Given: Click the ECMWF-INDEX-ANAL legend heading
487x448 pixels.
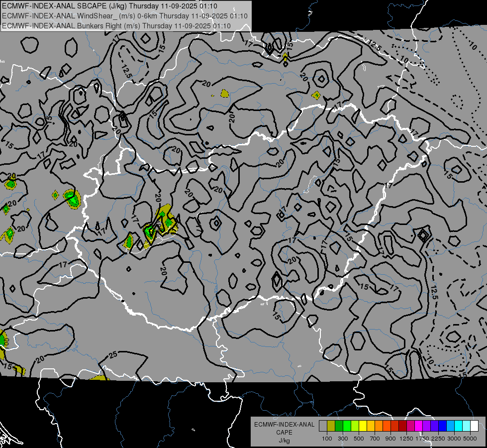Looking at the screenshot, I should pyautogui.click(x=284, y=425).
